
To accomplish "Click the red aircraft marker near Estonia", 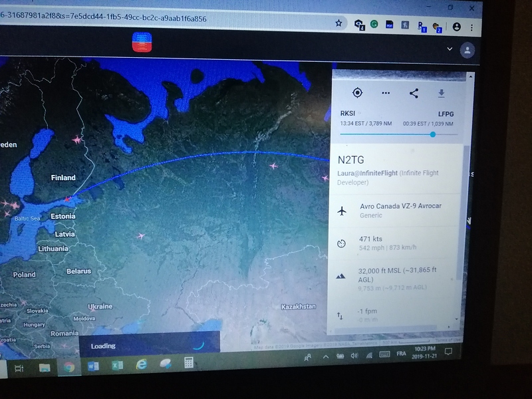I will coord(68,199).
